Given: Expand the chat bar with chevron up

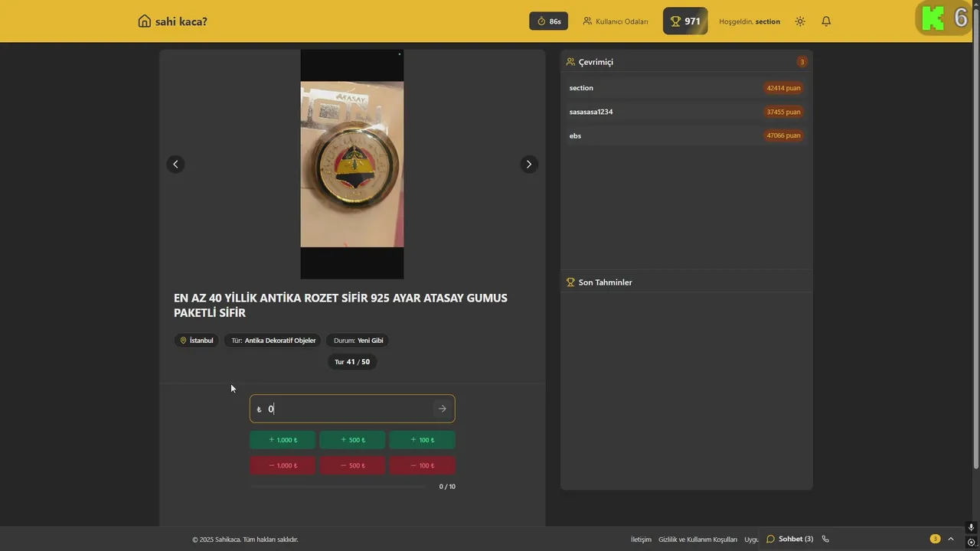Looking at the screenshot, I should tap(951, 539).
